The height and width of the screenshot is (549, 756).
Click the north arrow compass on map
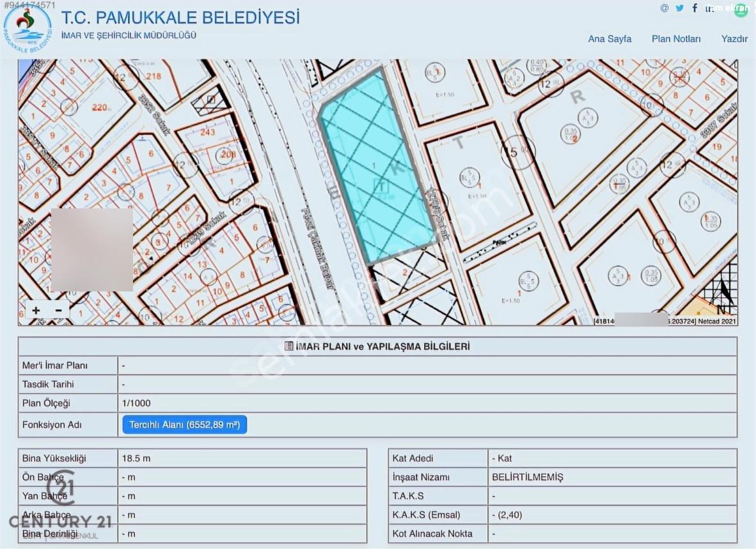[x=722, y=295]
